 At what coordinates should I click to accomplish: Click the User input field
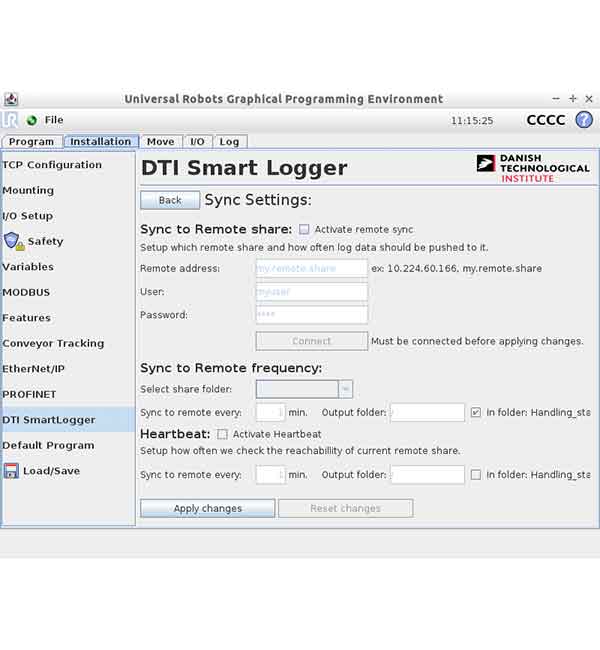click(x=312, y=292)
